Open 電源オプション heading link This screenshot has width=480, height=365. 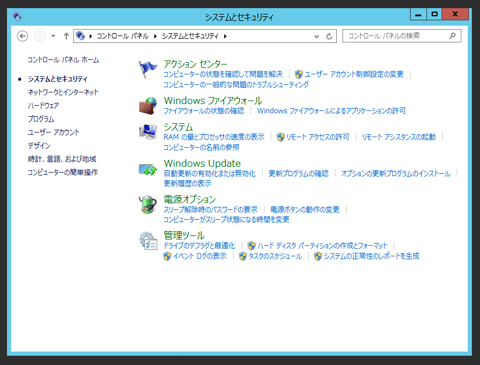(189, 199)
